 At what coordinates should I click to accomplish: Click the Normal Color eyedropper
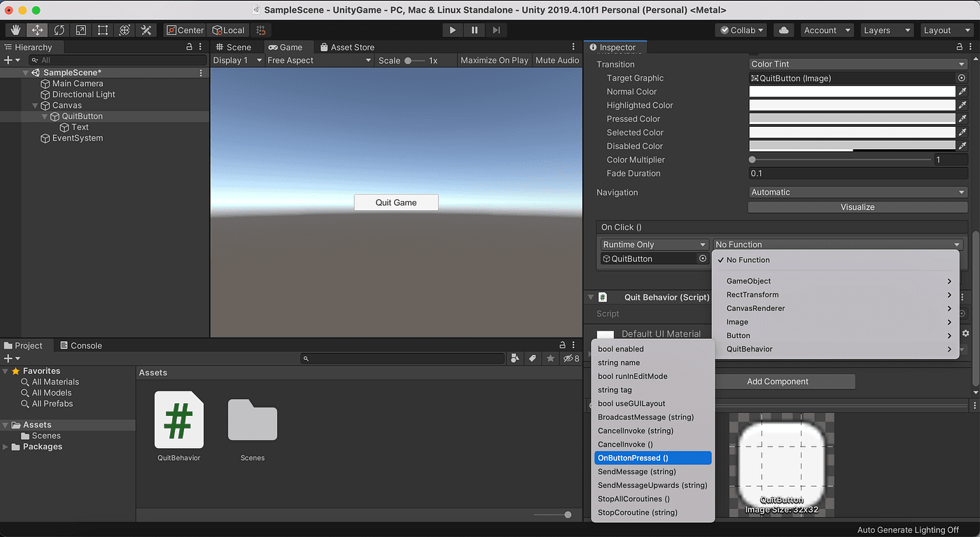coord(962,92)
